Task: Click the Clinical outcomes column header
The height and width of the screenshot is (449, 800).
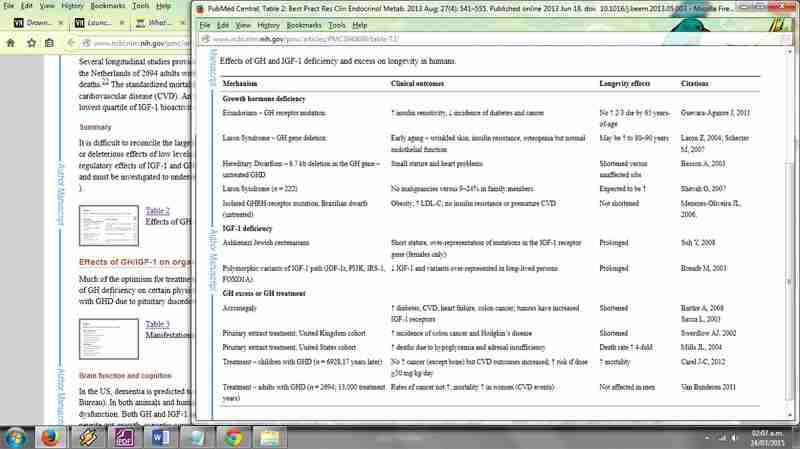Action: tap(417, 83)
